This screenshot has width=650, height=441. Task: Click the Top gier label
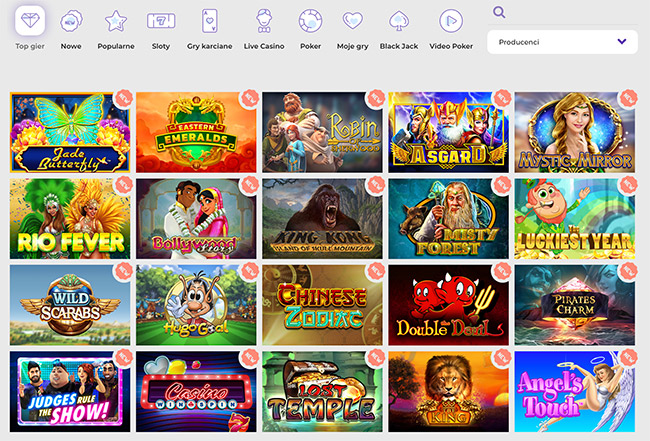pyautogui.click(x=30, y=46)
